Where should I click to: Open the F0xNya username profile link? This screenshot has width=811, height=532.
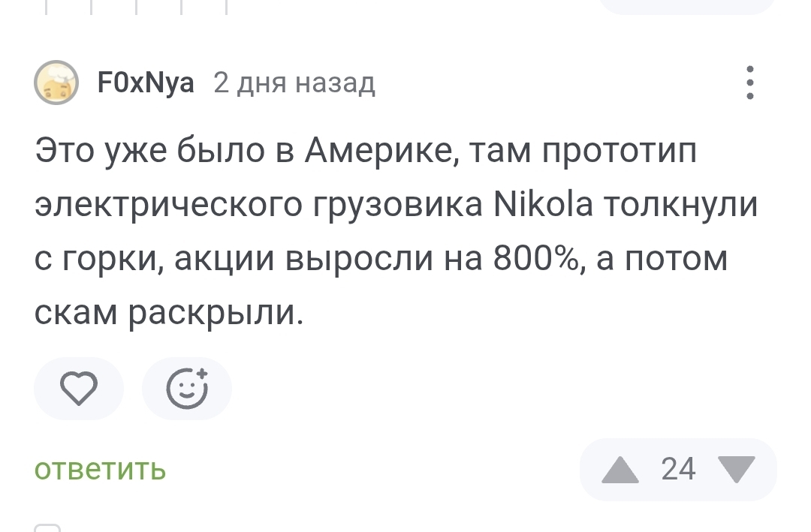146,83
